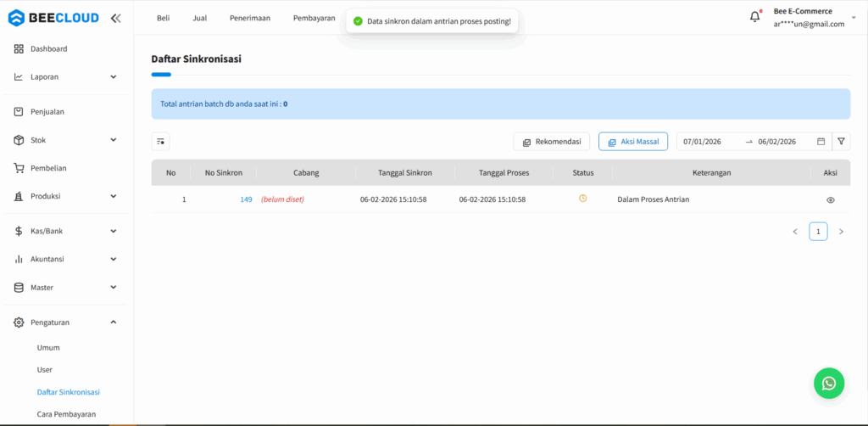868x426 pixels.
Task: Select page 1 in pagination
Action: coord(818,232)
